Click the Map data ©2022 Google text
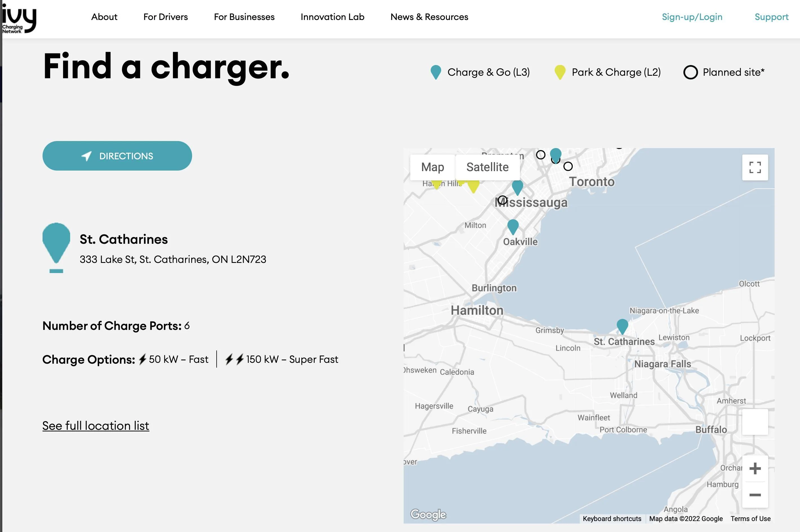Viewport: 800px width, 532px height. 686,518
